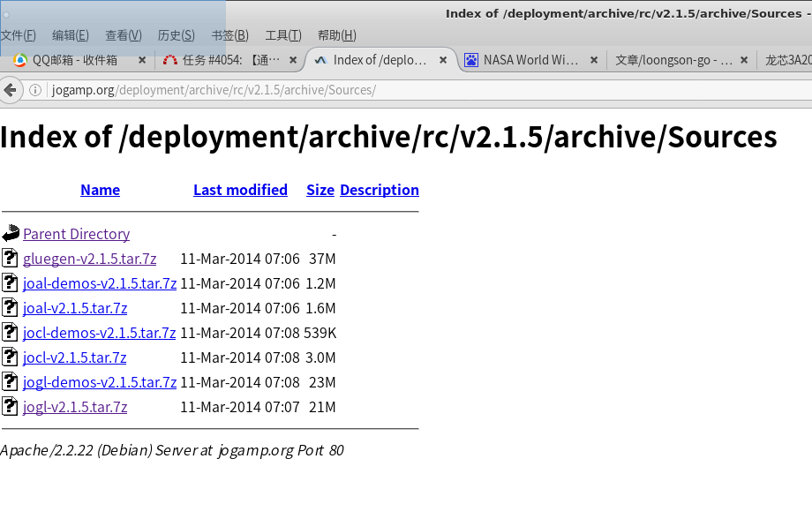Close the 文章/loongson-go tab
Image resolution: width=812 pixels, height=519 pixels.
coord(744,60)
